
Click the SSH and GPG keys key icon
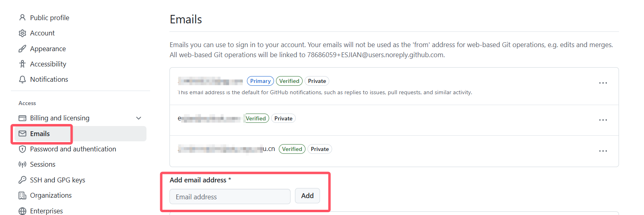[x=23, y=180]
